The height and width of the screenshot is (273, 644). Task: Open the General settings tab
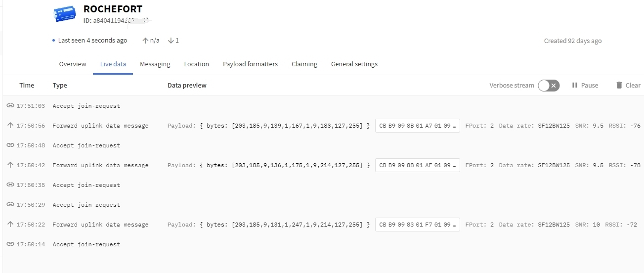(354, 64)
